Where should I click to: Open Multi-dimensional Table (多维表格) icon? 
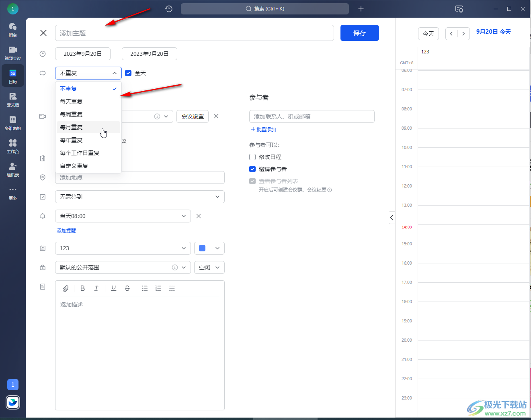pos(13,123)
